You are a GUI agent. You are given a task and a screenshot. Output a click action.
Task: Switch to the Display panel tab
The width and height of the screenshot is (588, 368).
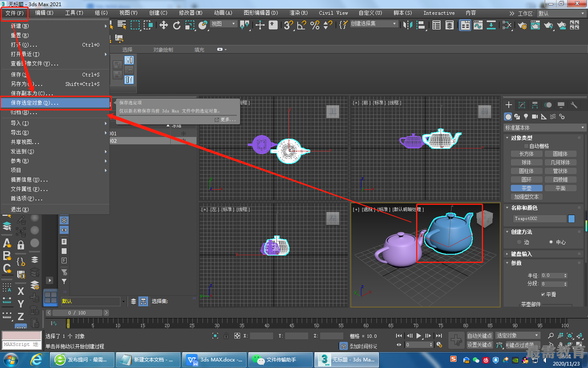[x=561, y=105]
